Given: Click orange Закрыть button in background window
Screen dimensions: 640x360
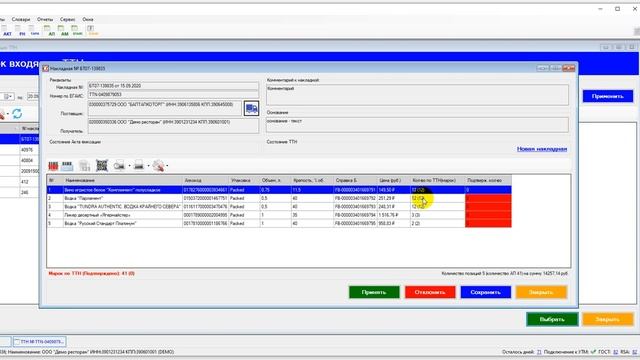Looking at the screenshot, I should tap(608, 319).
